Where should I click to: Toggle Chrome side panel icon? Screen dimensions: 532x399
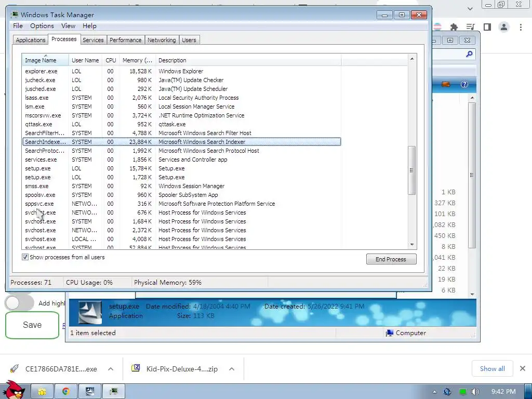click(487, 27)
